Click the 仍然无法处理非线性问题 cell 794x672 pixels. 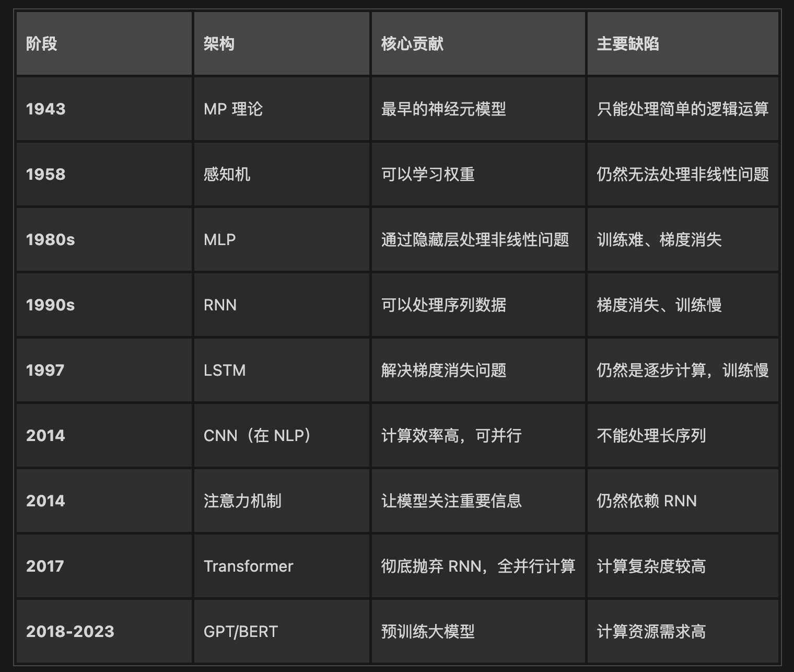pos(682,175)
